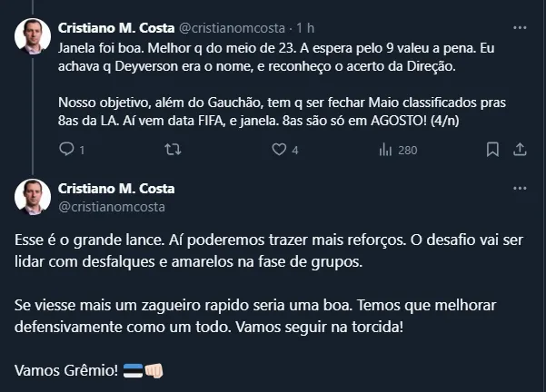This screenshot has width=546, height=392.
Task: Click the like count number 4
Action: point(295,151)
